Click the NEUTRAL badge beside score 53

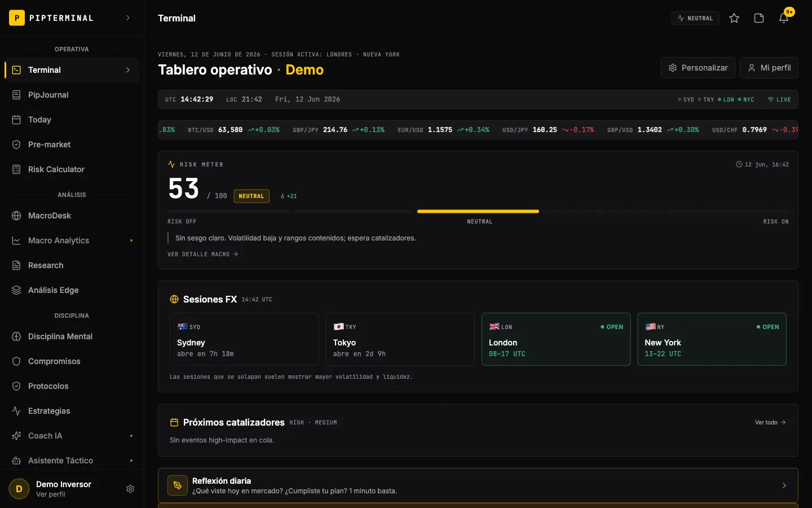(251, 196)
